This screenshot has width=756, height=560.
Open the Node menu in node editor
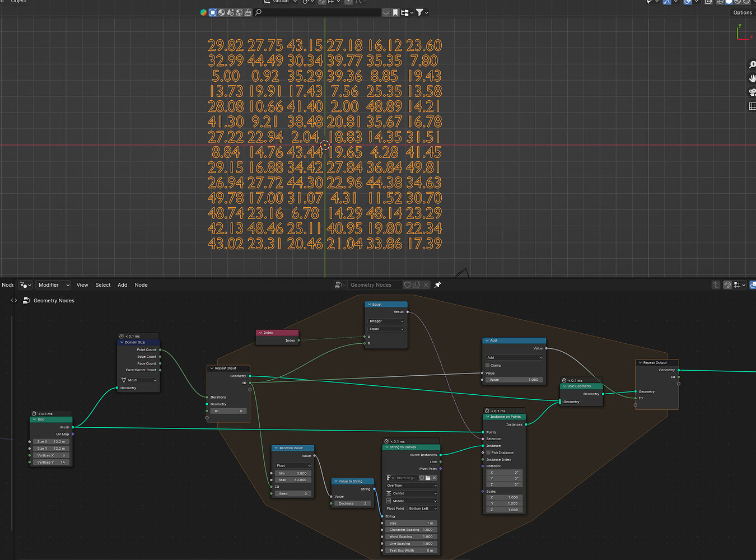point(141,285)
